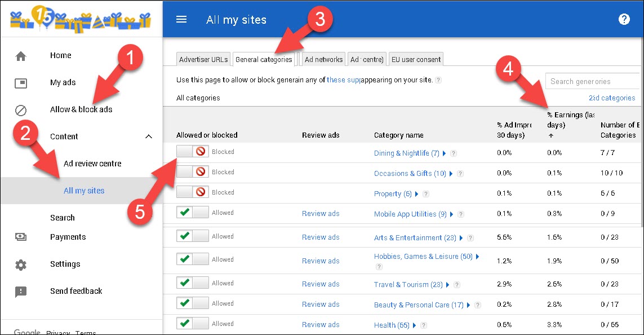Screen dimensions: 644x335
Task: Unblock the Property category toggle
Action: [193, 192]
